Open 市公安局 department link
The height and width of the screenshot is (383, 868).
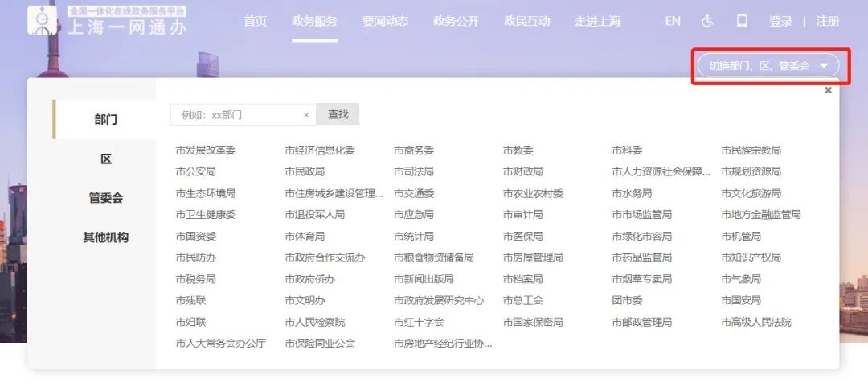pyautogui.click(x=196, y=171)
